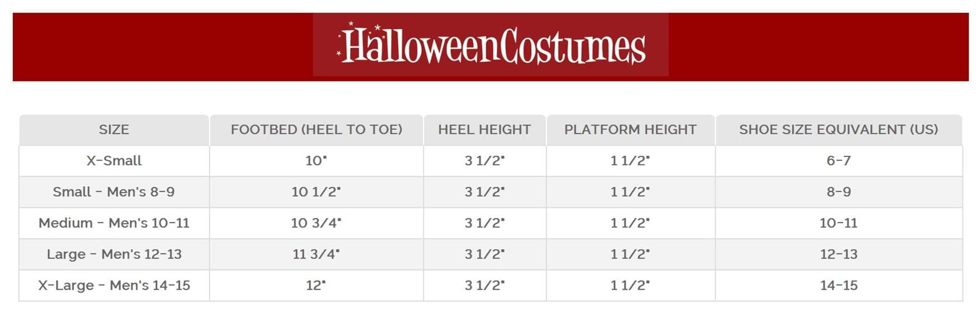The image size is (980, 320).
Task: Select the PLATFORM HEIGHT column header
Action: click(x=630, y=130)
